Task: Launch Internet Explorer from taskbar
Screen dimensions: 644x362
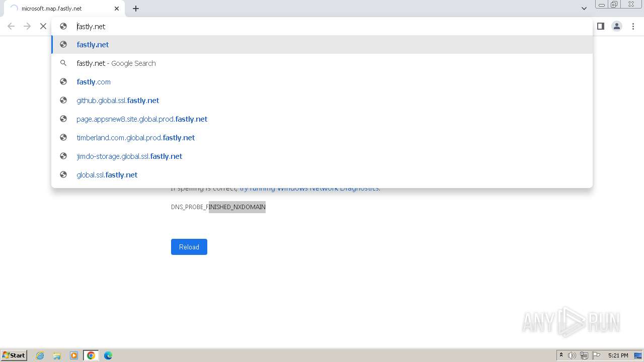Action: [x=40, y=355]
